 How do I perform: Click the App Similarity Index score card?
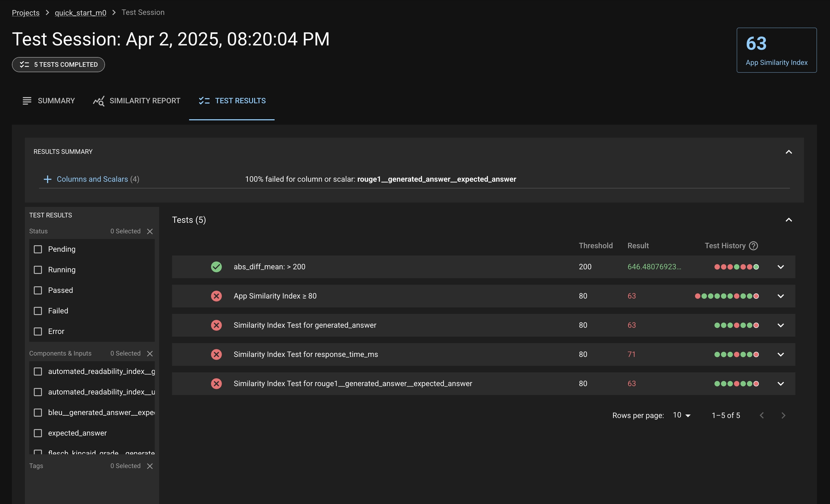click(x=776, y=50)
